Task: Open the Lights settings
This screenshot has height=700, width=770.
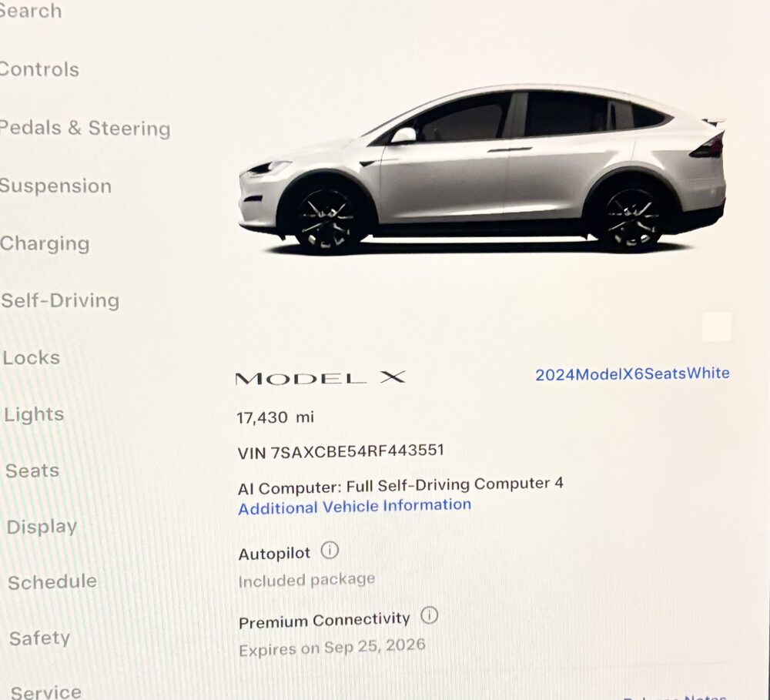Action: click(x=34, y=414)
